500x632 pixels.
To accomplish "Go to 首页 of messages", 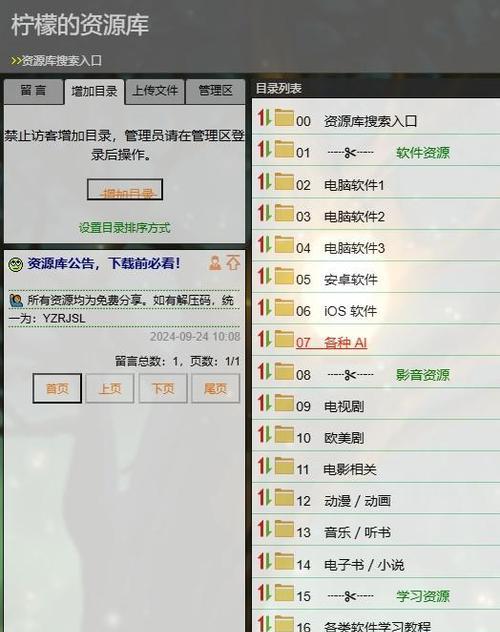I will 57,389.
